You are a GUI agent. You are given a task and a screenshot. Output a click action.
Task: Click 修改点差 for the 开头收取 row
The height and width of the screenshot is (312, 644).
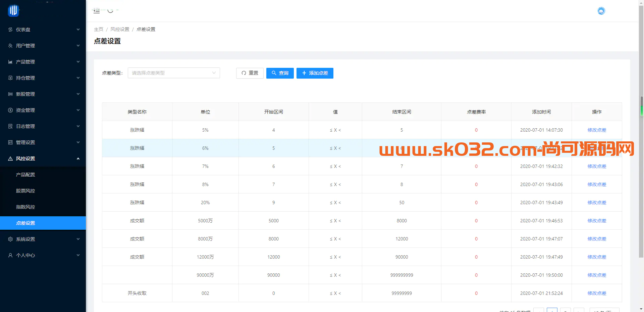point(597,293)
